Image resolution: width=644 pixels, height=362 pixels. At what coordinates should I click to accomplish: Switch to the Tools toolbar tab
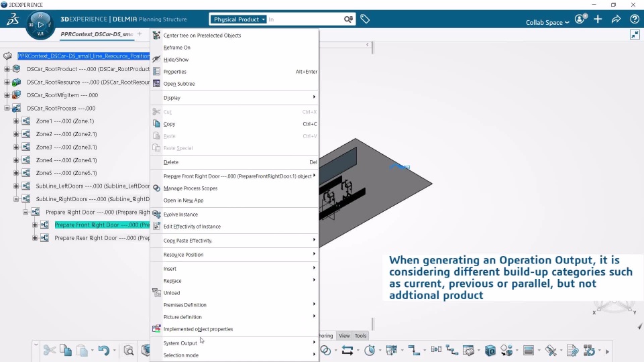(361, 336)
